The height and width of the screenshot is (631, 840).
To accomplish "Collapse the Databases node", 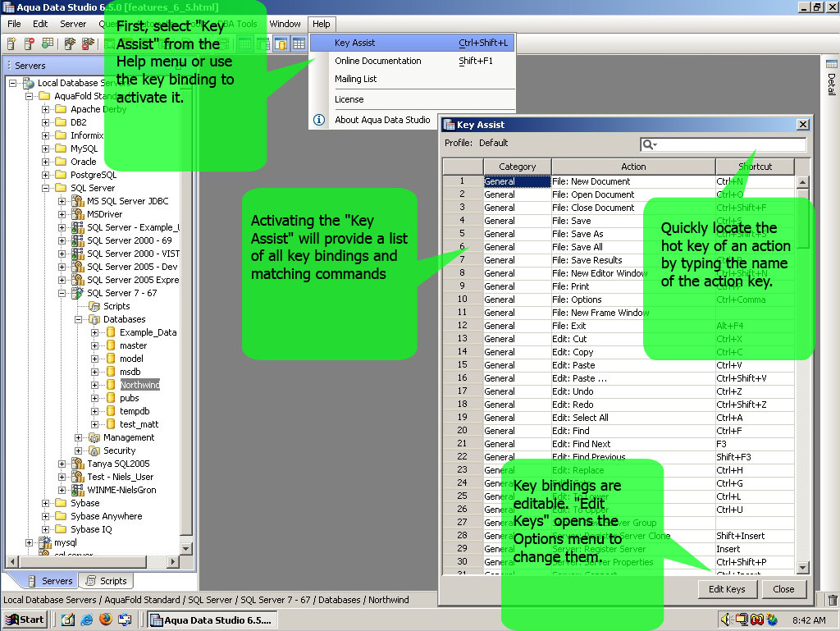I will point(78,319).
